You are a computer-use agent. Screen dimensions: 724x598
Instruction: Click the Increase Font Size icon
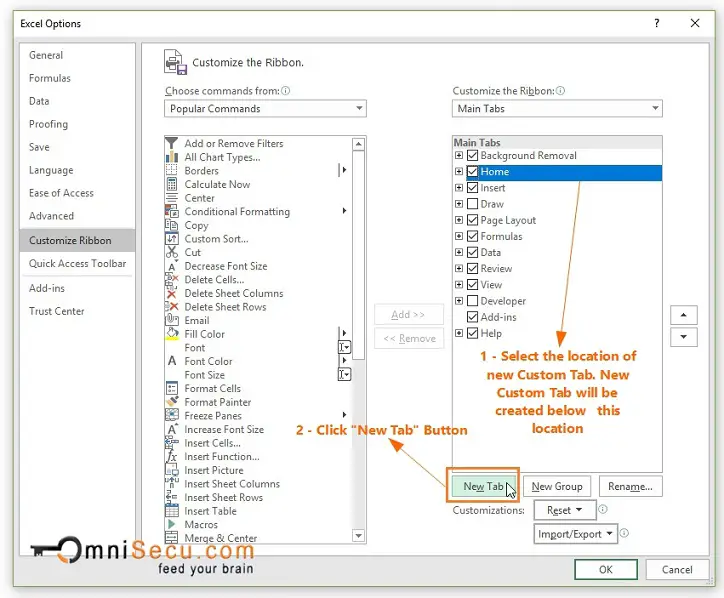(172, 429)
